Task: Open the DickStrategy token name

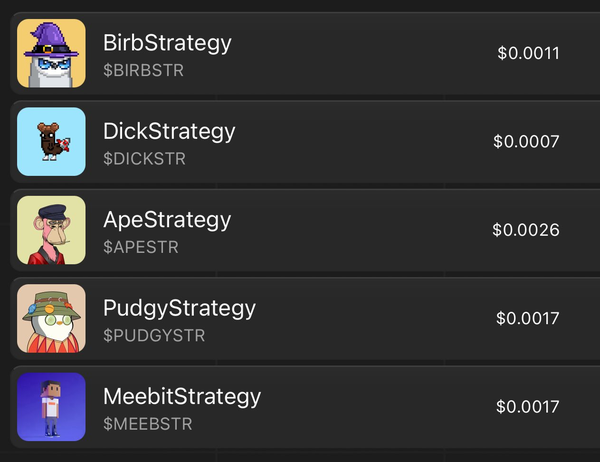Action: pos(169,131)
